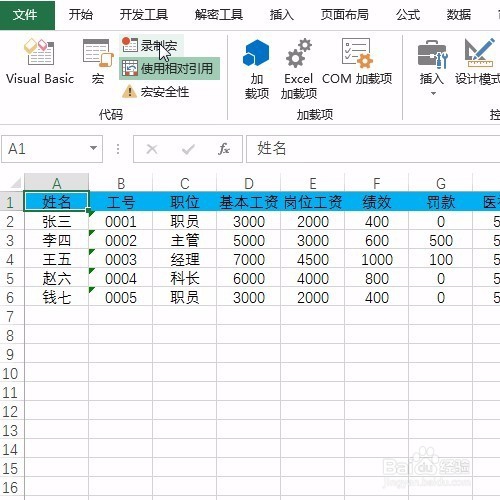Select column A header
Viewport: 500px width, 500px height.
(57, 183)
